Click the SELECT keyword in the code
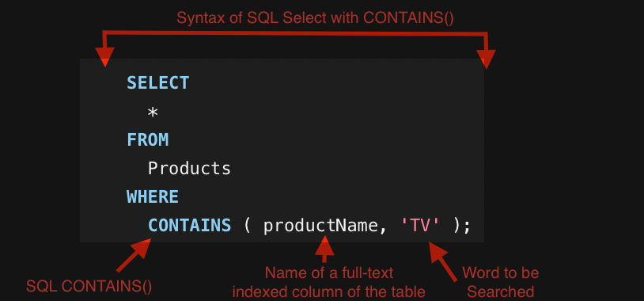This screenshot has width=644, height=301. 157,82
